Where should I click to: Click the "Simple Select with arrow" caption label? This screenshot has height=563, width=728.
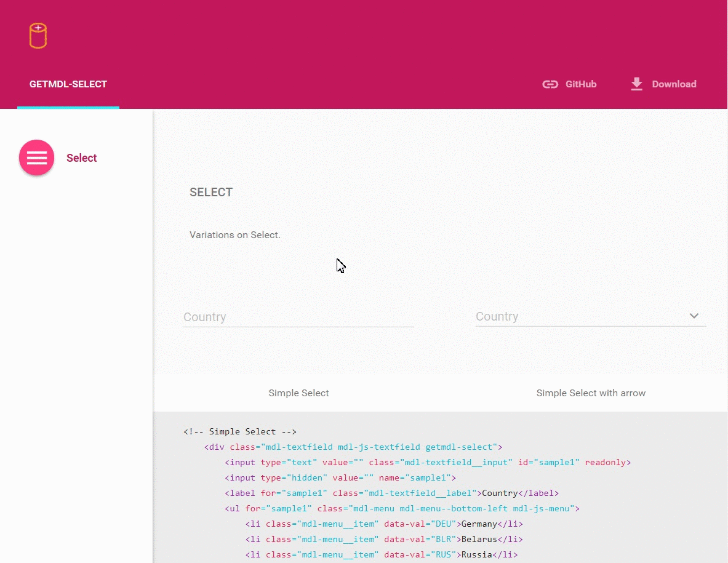(591, 393)
